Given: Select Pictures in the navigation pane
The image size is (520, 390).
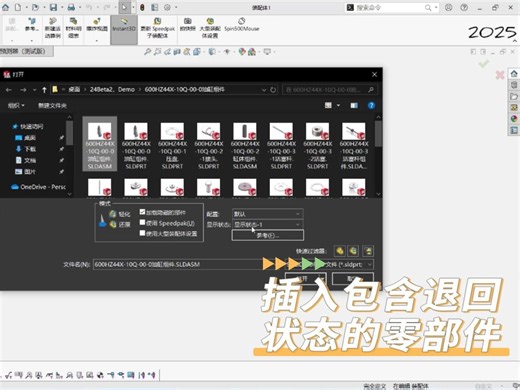Looking at the screenshot, I should click(26, 172).
